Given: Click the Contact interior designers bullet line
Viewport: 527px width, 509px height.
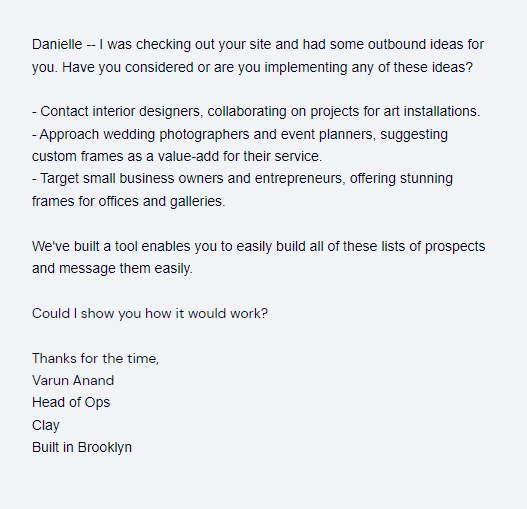Looking at the screenshot, I should coord(256,111).
